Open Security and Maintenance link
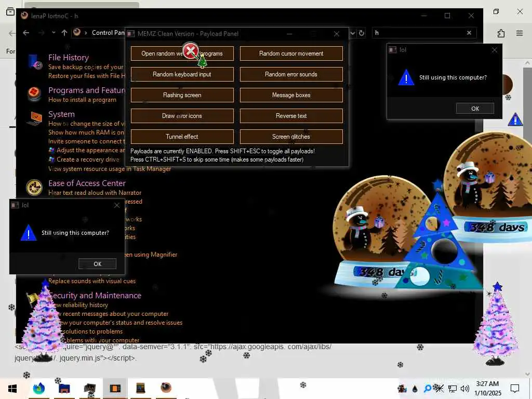 click(95, 296)
